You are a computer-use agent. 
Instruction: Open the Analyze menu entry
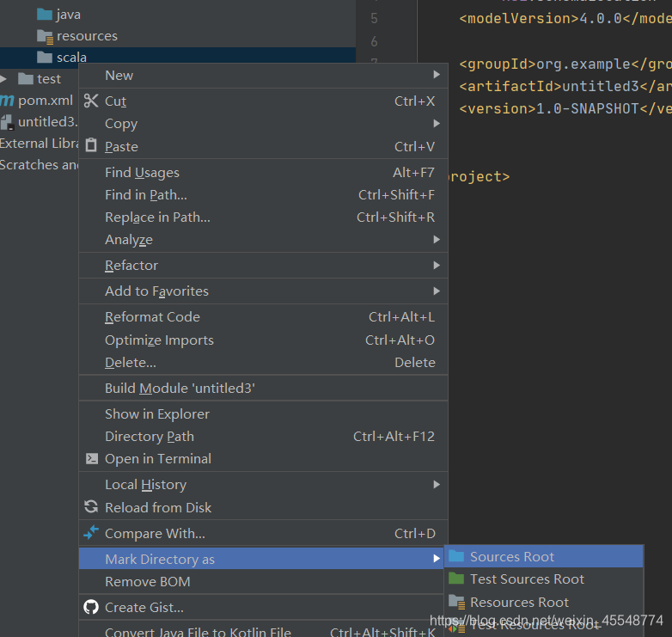pyautogui.click(x=263, y=239)
